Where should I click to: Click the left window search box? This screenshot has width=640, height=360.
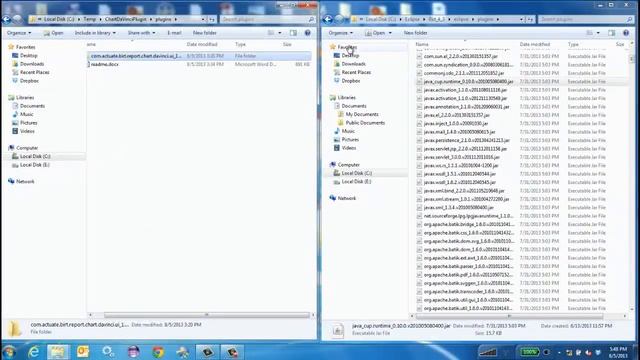tap(267, 19)
